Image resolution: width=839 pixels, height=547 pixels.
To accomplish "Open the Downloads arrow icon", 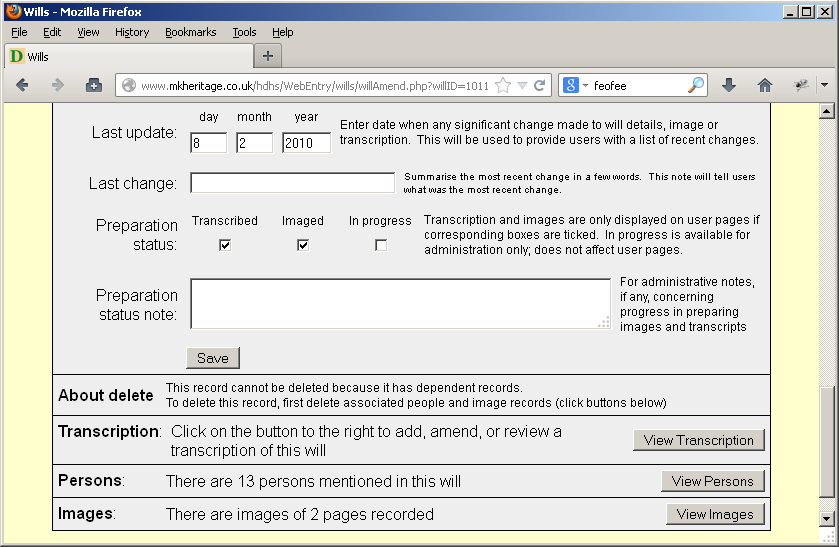I will tap(729, 86).
